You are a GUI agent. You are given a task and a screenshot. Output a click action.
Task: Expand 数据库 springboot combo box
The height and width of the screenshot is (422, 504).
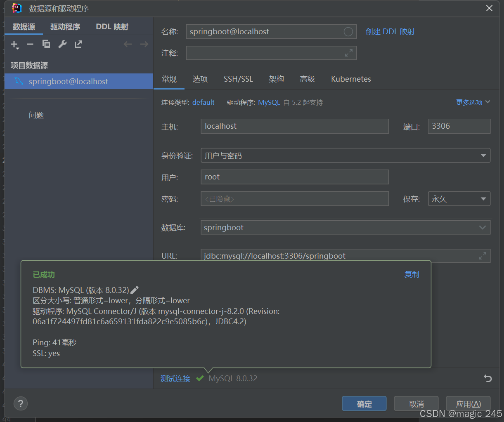pyautogui.click(x=345, y=227)
